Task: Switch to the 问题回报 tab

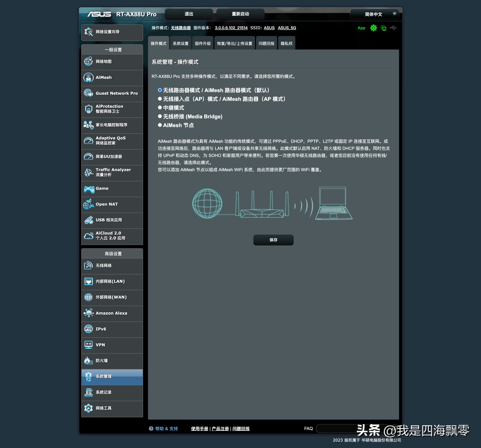Action: click(x=266, y=43)
